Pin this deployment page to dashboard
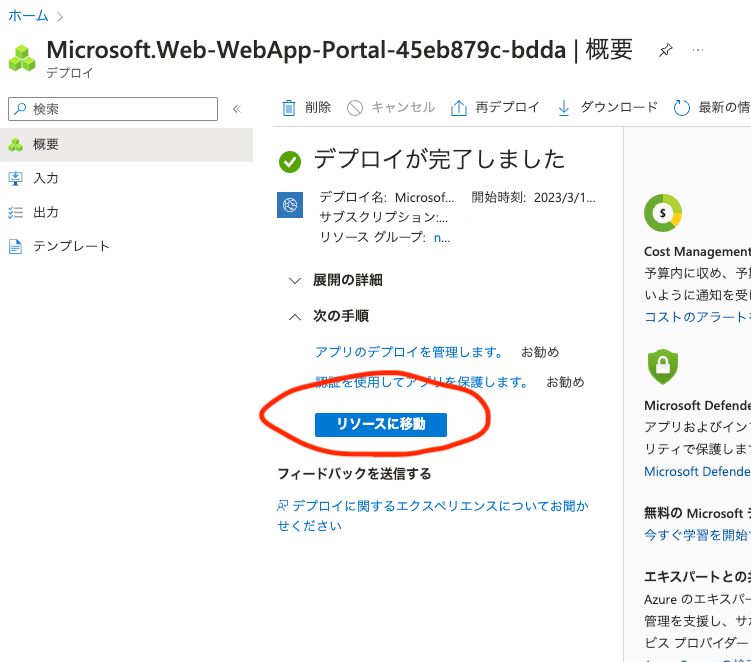The image size is (751, 662). (x=665, y=50)
